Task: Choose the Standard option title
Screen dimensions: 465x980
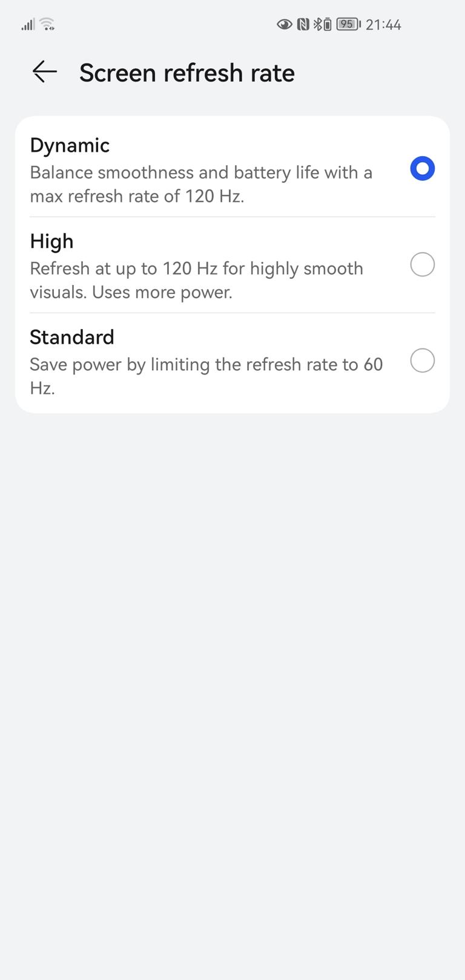Action: pyautogui.click(x=72, y=337)
